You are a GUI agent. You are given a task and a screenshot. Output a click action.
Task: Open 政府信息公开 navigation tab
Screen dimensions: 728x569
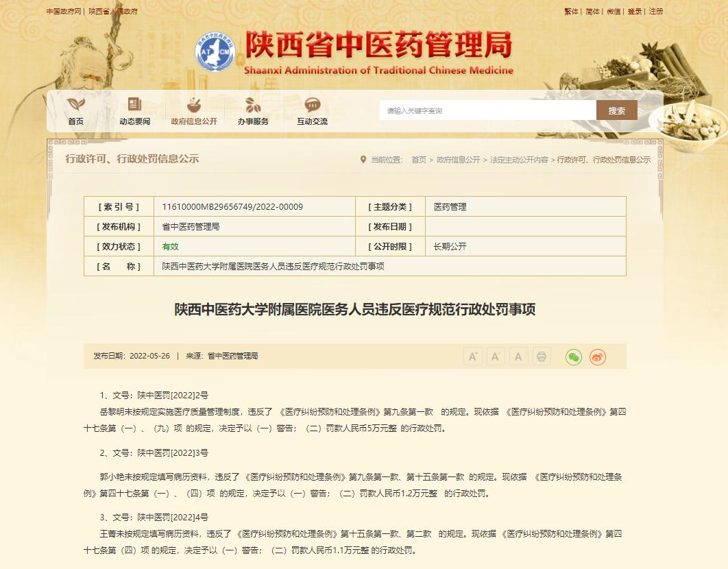[193, 121]
